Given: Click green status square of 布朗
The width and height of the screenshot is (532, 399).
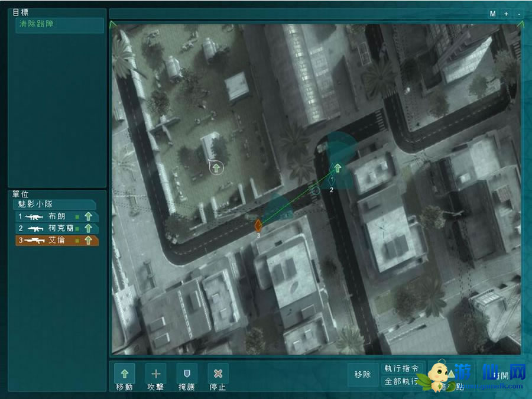Looking at the screenshot, I should click(77, 217).
